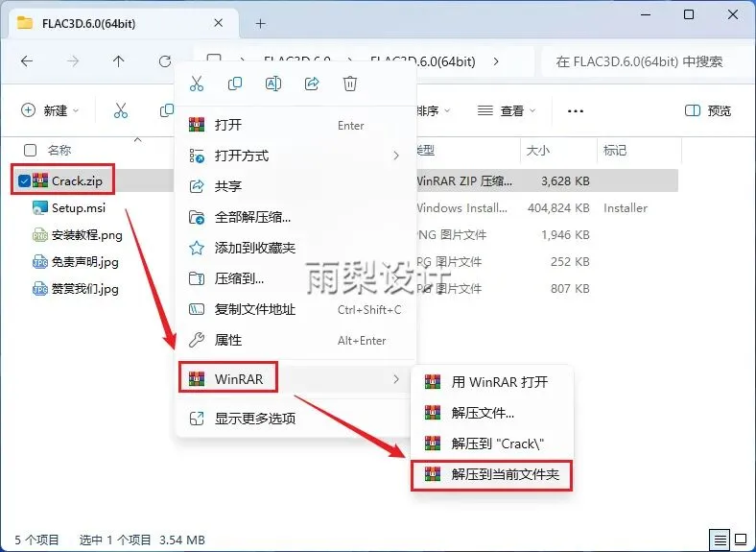Sort by the 名称 column header

(x=59, y=150)
